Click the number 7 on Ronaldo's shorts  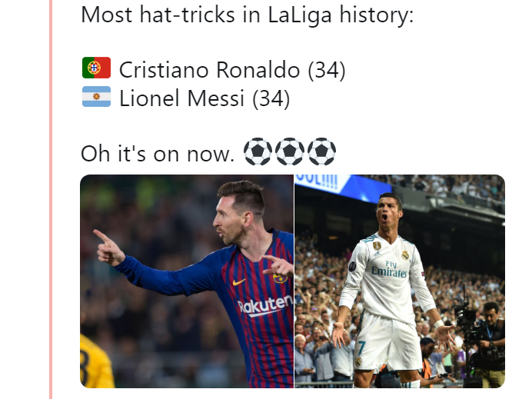point(361,348)
